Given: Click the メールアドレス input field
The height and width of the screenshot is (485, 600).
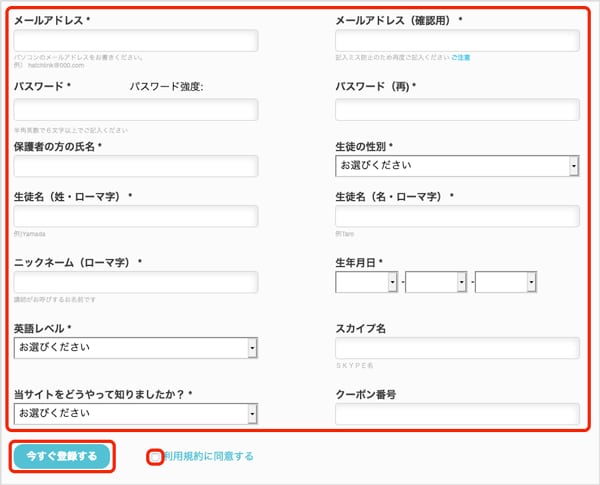Looking at the screenshot, I should [136, 41].
